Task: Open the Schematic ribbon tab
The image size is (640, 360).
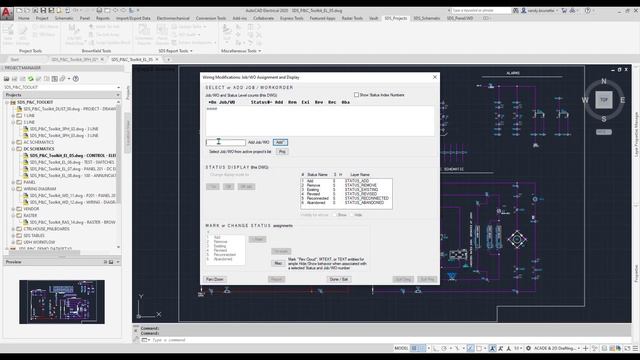Action: coord(64,18)
